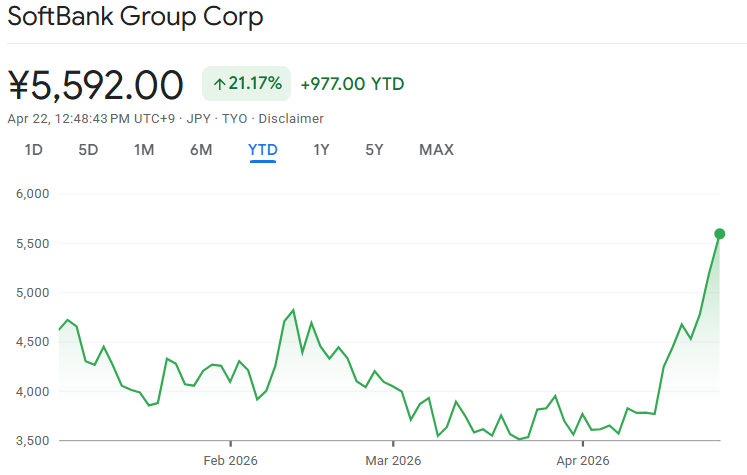
Task: Switch to the 1Y chart view
Action: [x=321, y=150]
